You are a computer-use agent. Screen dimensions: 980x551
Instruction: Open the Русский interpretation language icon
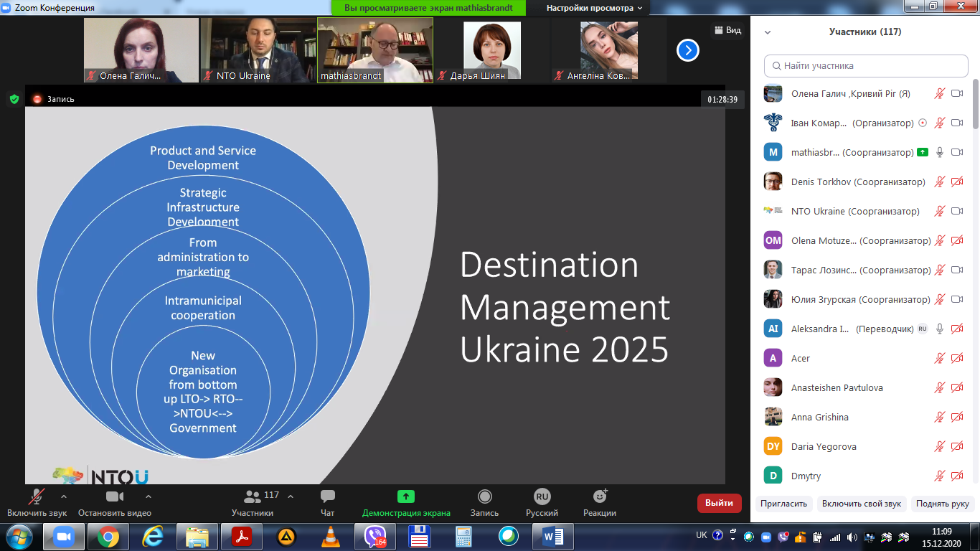pos(542,496)
